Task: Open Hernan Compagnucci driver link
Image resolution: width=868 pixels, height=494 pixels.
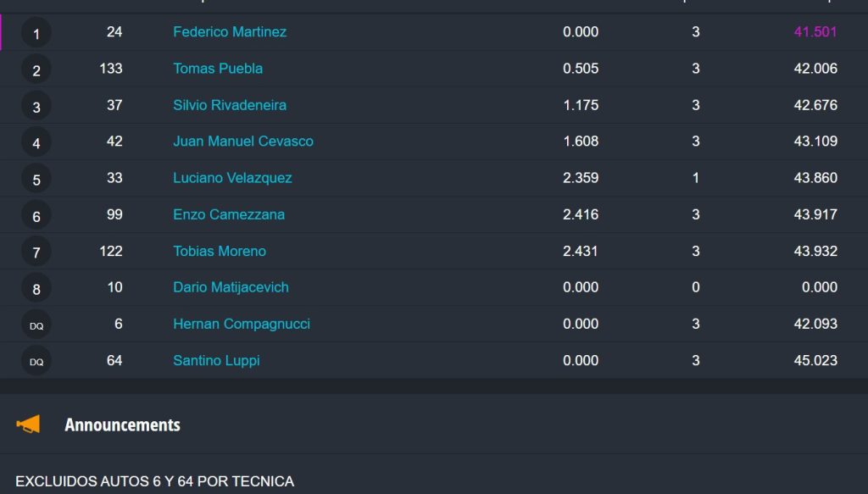Action: (x=242, y=325)
